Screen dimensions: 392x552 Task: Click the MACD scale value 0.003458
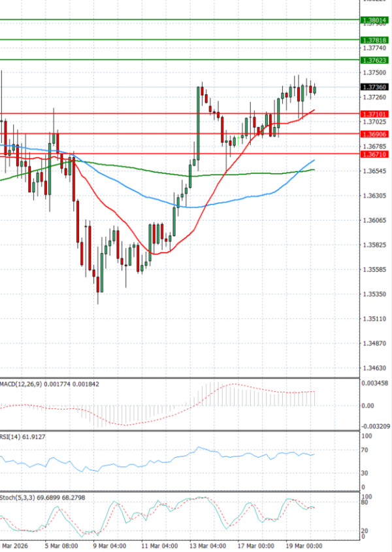point(374,382)
